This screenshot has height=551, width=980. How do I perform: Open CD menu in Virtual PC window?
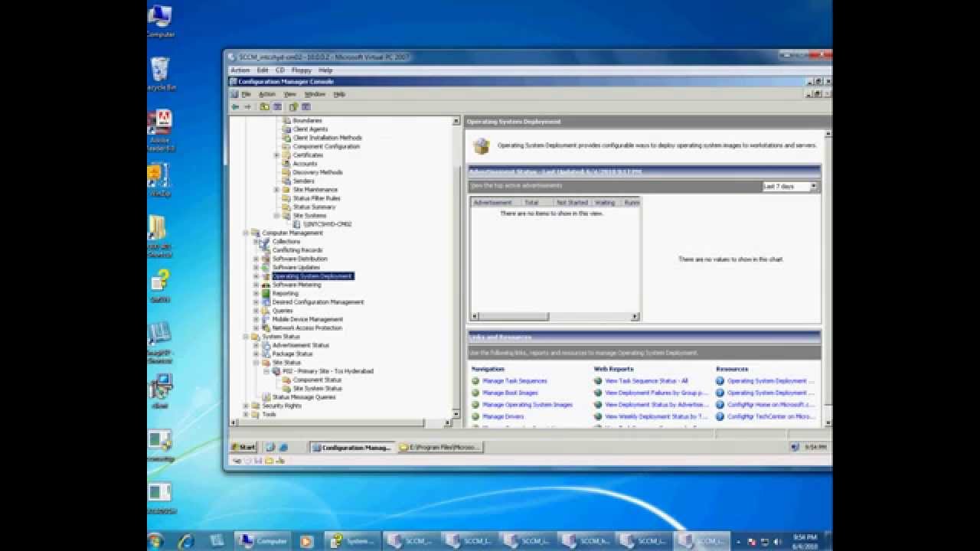pos(280,70)
